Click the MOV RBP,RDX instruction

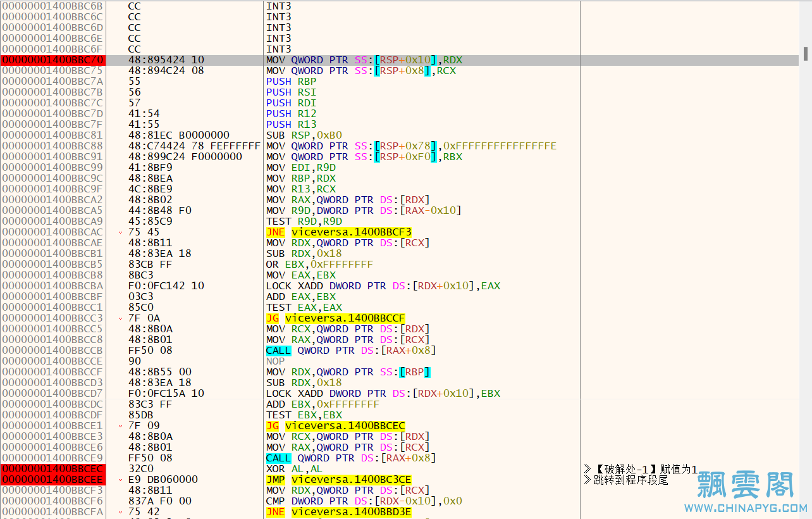click(301, 178)
